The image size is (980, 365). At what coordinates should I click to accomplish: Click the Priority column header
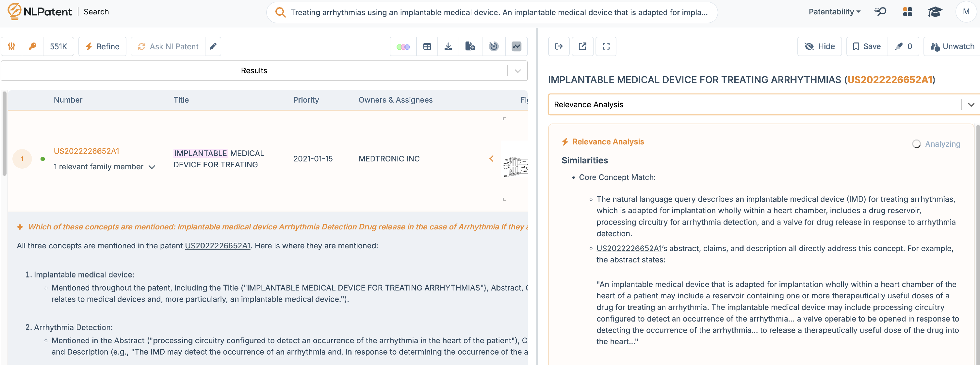point(305,100)
